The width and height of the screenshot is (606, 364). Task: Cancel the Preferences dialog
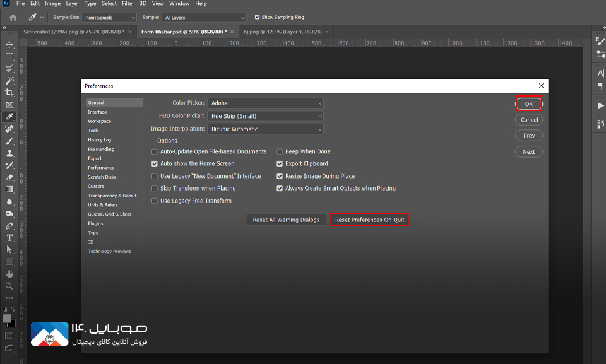(x=529, y=120)
